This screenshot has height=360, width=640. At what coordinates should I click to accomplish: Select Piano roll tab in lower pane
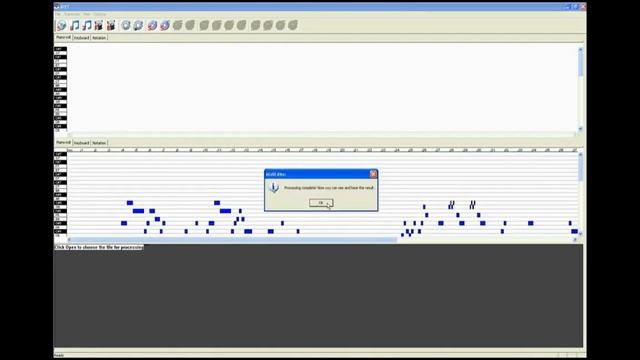63,142
